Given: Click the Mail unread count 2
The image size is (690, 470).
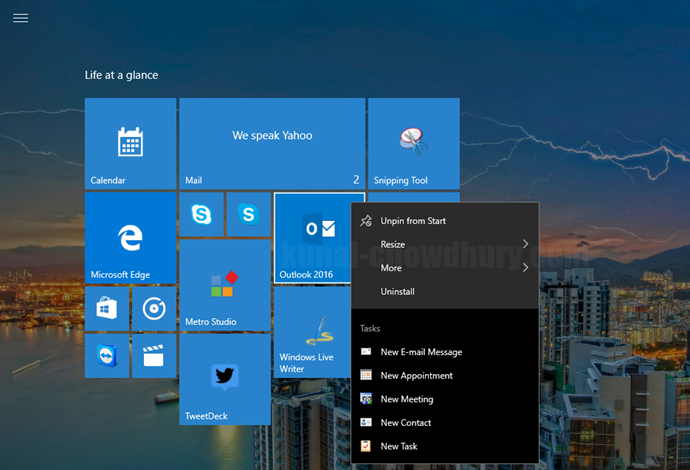Looking at the screenshot, I should pyautogui.click(x=356, y=180).
